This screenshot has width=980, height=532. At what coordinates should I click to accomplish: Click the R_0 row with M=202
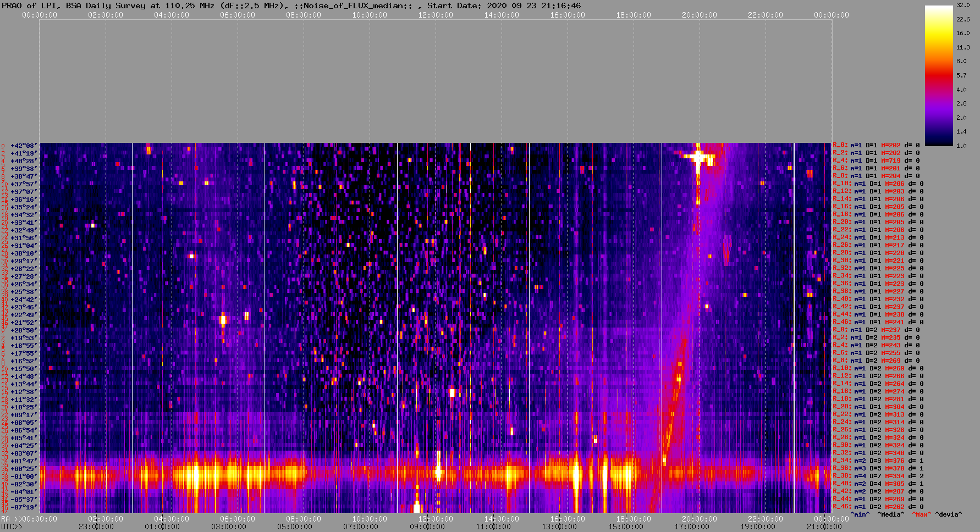coord(876,146)
